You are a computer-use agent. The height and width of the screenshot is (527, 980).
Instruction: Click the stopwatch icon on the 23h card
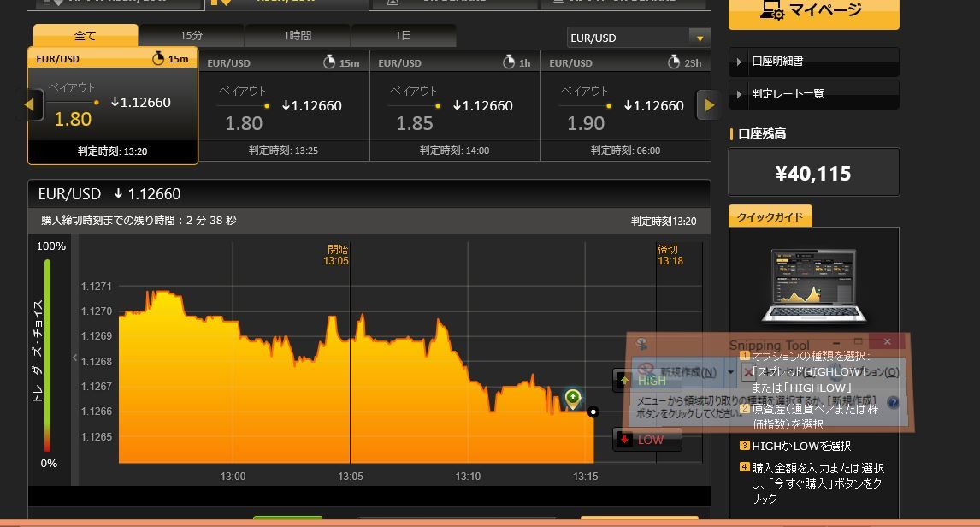tap(674, 62)
